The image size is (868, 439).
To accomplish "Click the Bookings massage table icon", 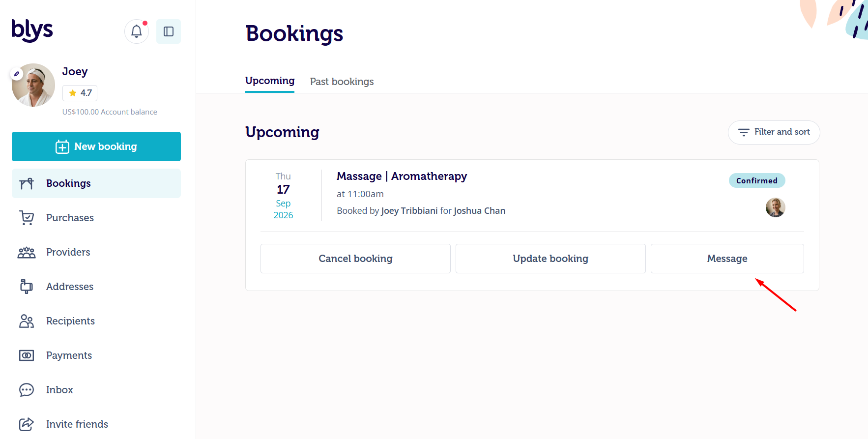I will click(x=27, y=183).
